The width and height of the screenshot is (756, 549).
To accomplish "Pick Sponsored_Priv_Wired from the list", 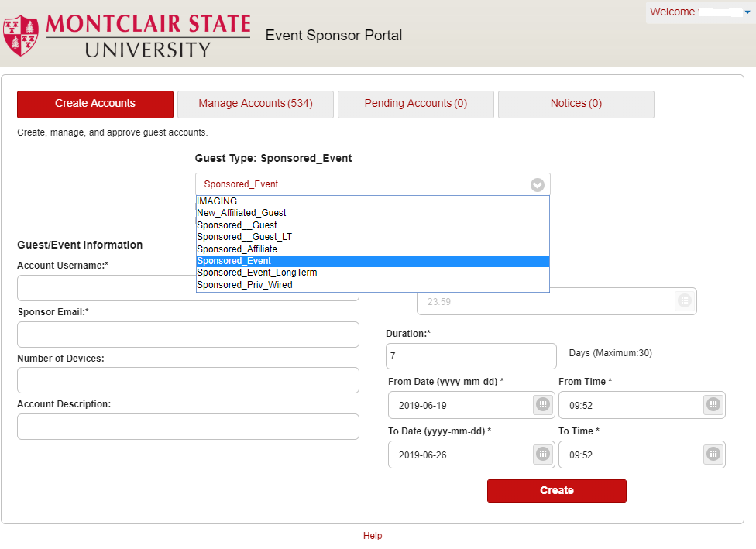I will point(245,285).
